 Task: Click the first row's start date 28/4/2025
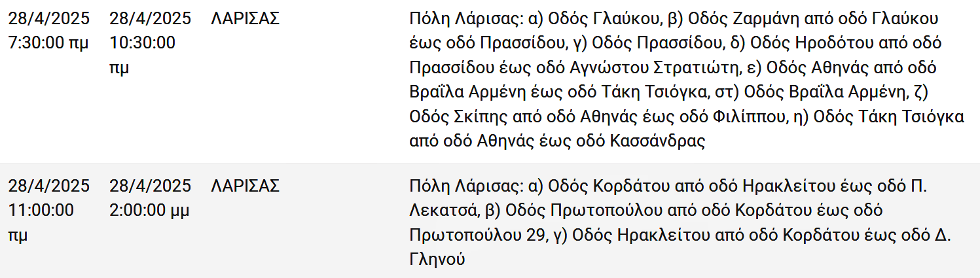click(48, 18)
